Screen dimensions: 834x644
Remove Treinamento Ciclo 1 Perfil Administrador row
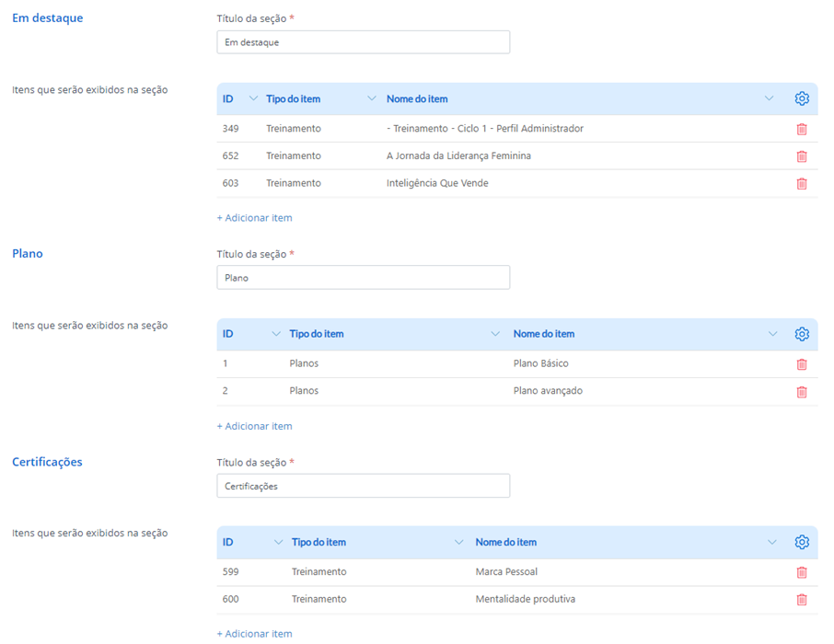(x=801, y=129)
